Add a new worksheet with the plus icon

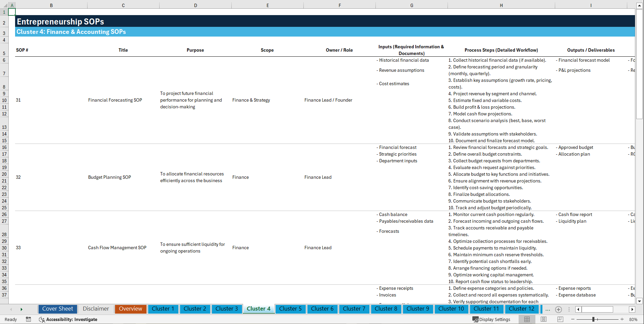click(x=558, y=309)
